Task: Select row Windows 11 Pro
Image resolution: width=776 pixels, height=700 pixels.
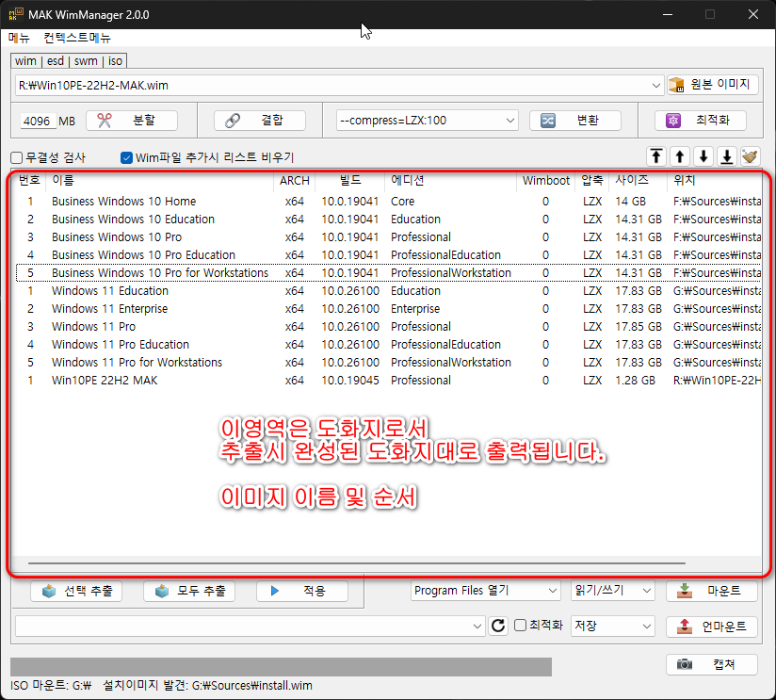Action: click(389, 327)
